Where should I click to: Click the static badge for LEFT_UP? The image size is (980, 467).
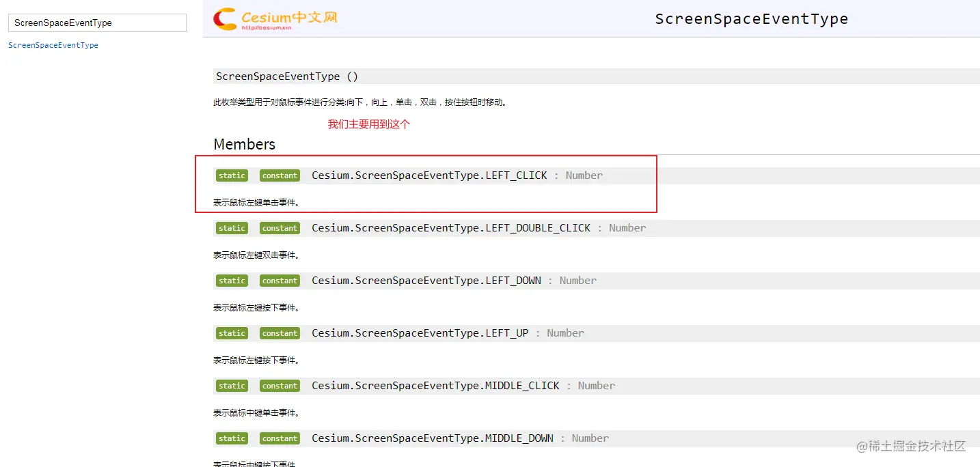232,333
